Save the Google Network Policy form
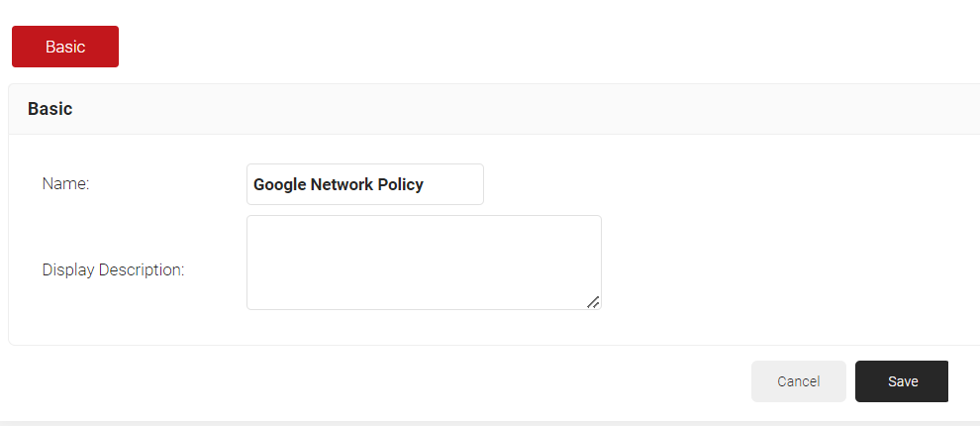The height and width of the screenshot is (426, 980). (x=902, y=381)
